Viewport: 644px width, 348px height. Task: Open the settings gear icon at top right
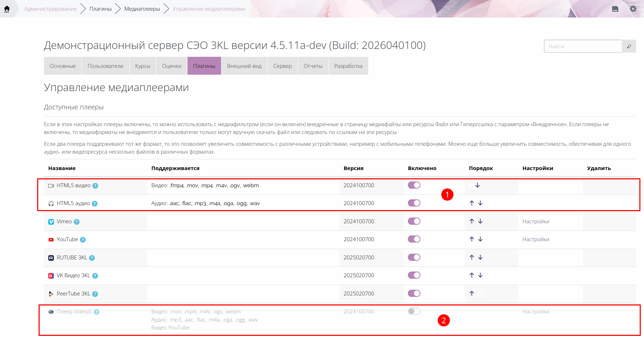pyautogui.click(x=633, y=9)
